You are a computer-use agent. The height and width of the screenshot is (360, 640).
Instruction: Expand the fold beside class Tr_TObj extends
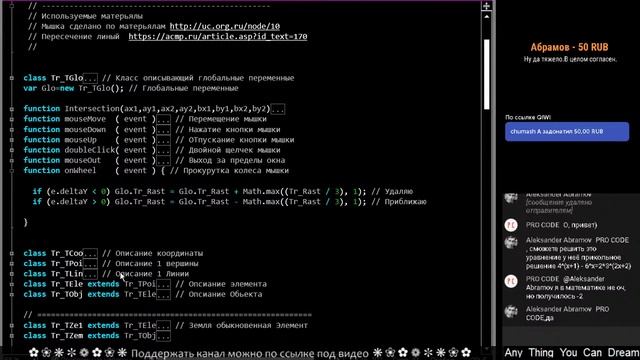(12, 294)
